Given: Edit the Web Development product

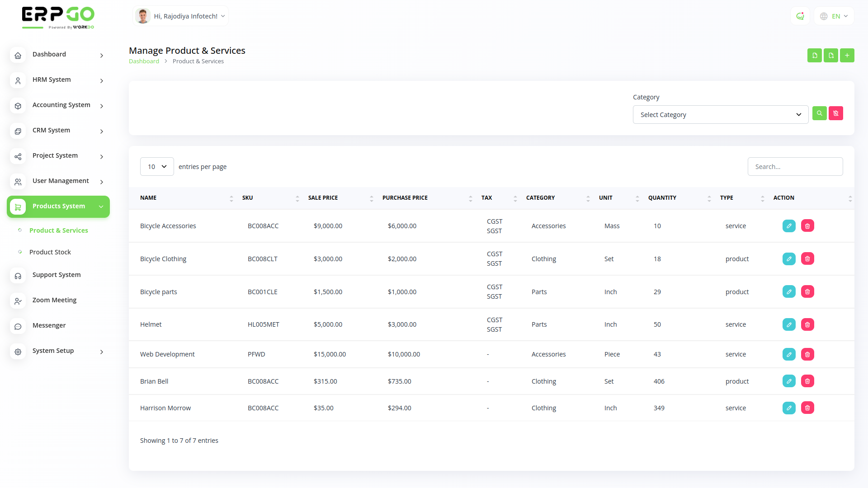Looking at the screenshot, I should pyautogui.click(x=788, y=354).
